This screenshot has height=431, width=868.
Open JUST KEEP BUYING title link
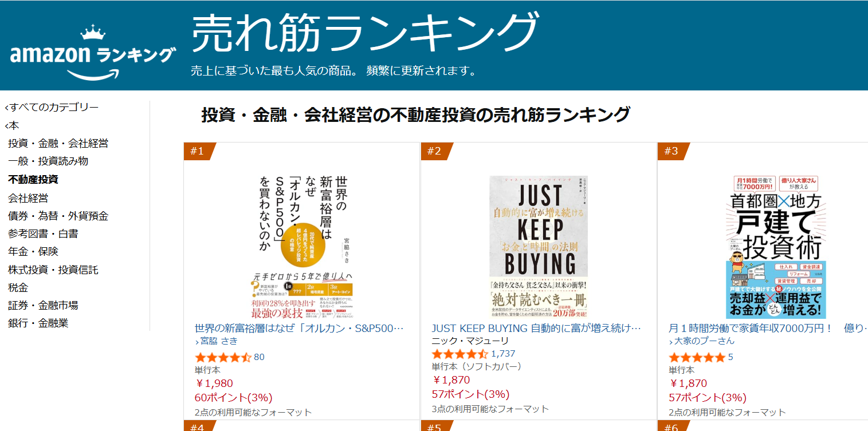pos(536,329)
